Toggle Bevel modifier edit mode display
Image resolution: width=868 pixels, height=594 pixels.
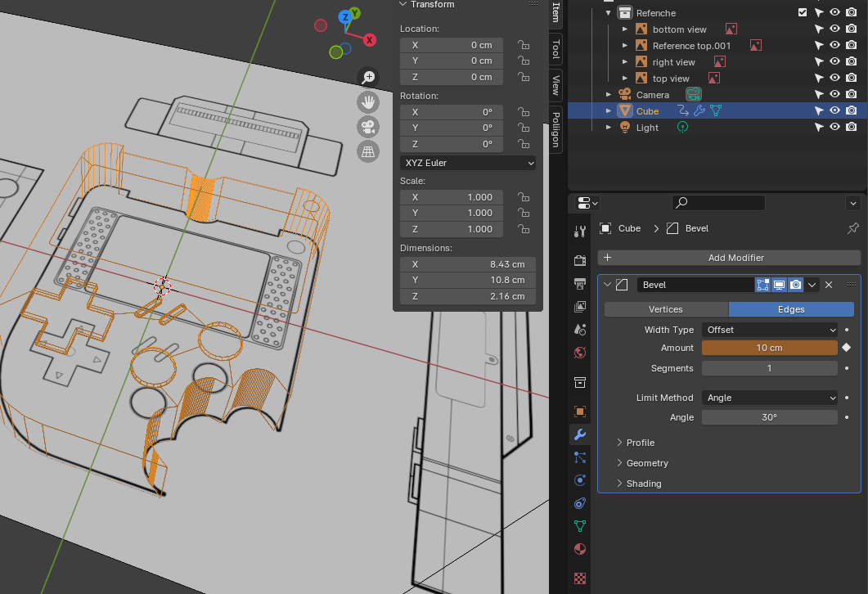[763, 285]
